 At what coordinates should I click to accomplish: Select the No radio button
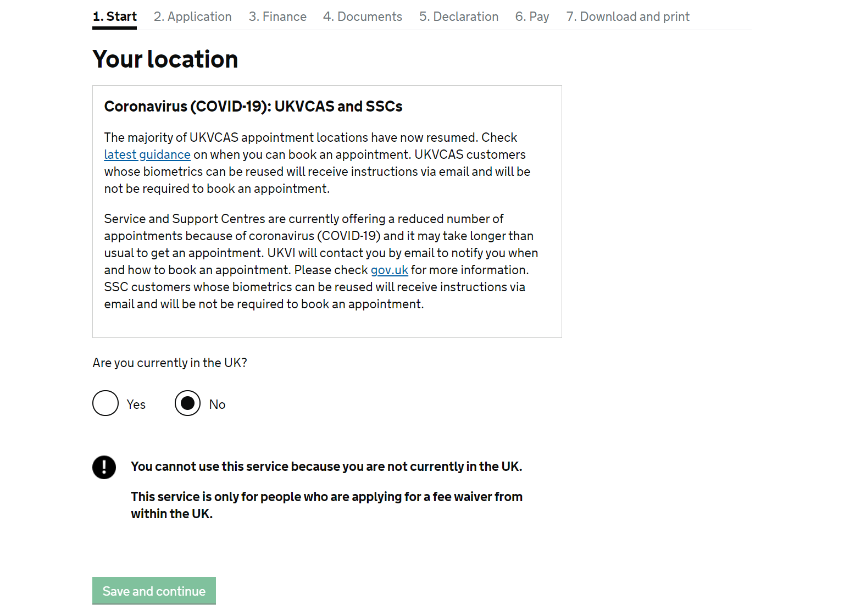(x=187, y=403)
